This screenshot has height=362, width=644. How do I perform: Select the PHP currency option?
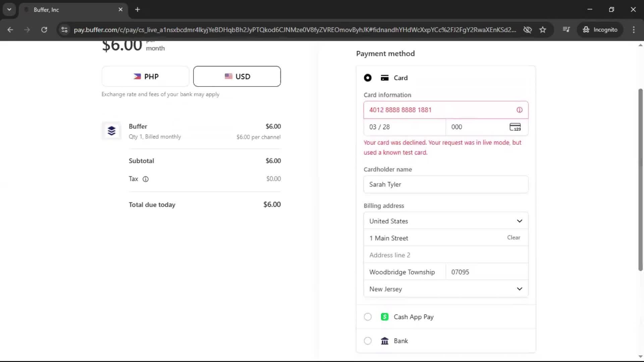(x=145, y=76)
